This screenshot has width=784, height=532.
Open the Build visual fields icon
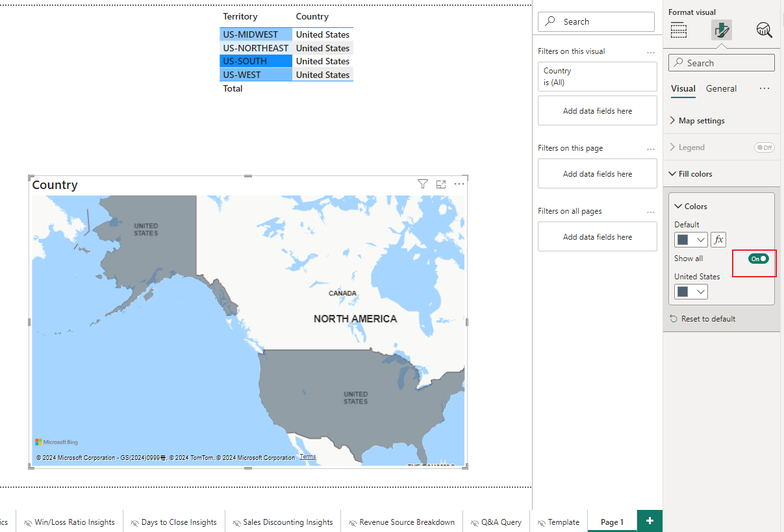click(679, 30)
